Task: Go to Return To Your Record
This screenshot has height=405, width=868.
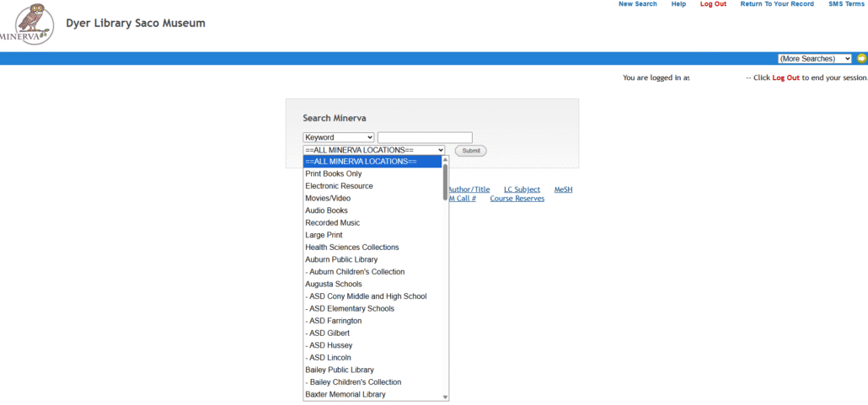Action: click(x=776, y=4)
